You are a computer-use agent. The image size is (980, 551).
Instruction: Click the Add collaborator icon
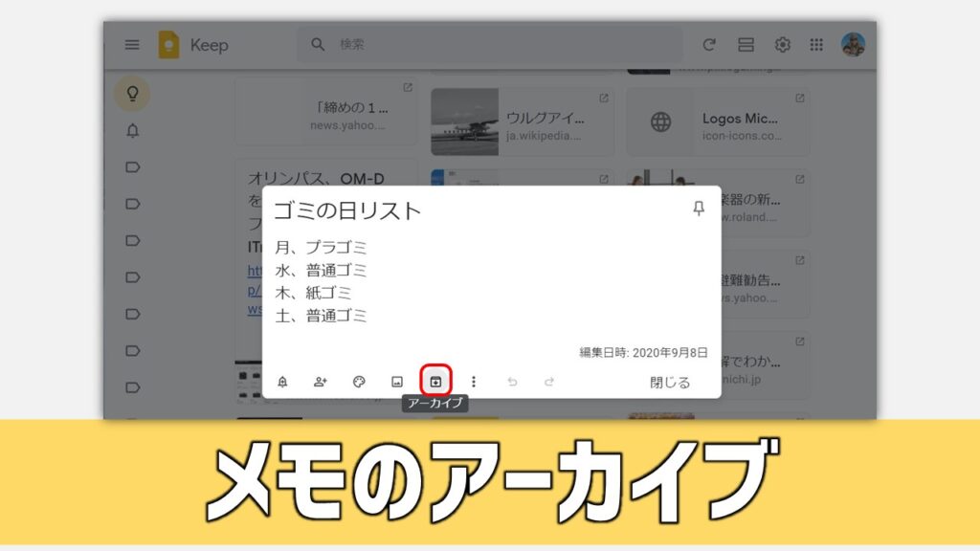321,382
